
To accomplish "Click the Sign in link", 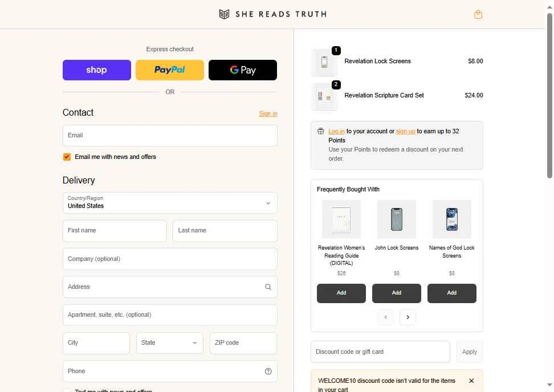I will click(x=268, y=114).
